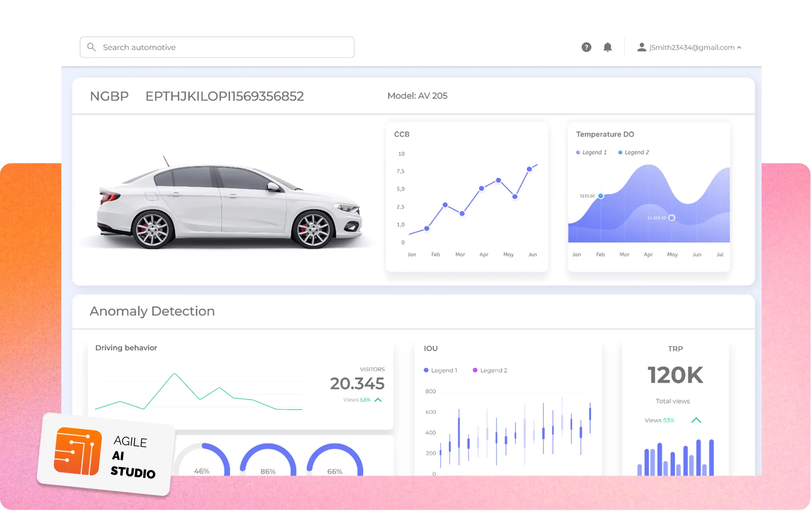The image size is (812, 511).
Task: Click the search magnifier icon
Action: coord(91,47)
